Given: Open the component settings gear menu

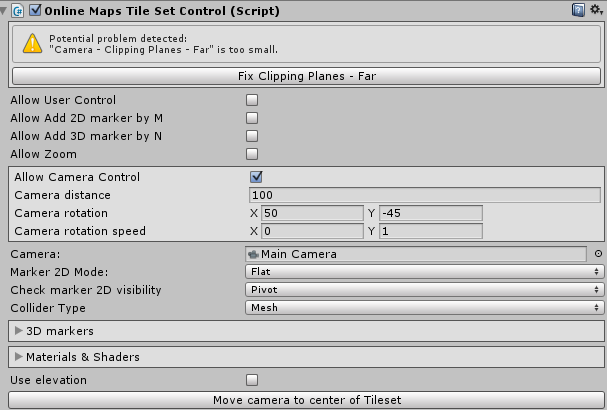Looking at the screenshot, I should pos(596,10).
